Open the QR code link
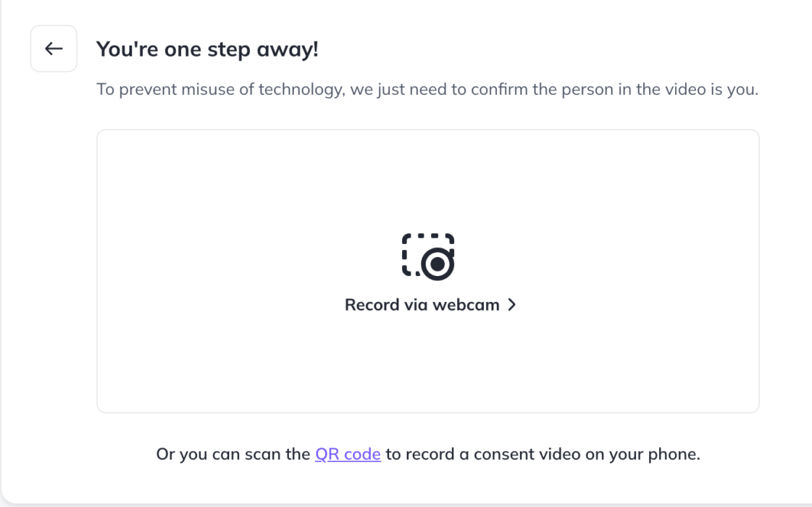 click(x=348, y=455)
